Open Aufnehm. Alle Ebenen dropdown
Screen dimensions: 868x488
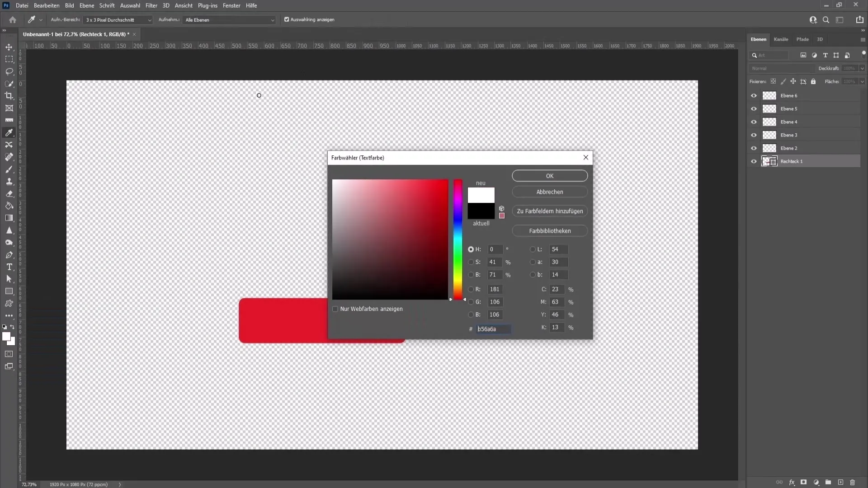(x=229, y=20)
